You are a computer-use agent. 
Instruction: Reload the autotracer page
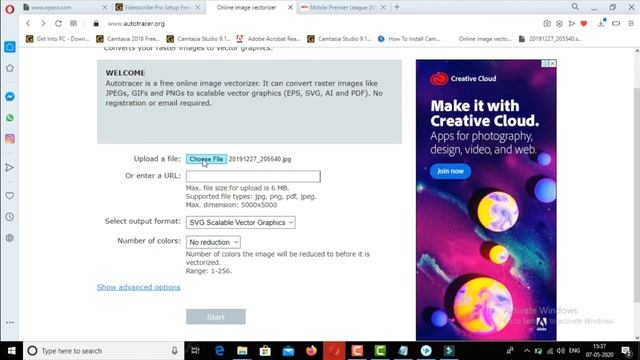pyautogui.click(x=58, y=24)
